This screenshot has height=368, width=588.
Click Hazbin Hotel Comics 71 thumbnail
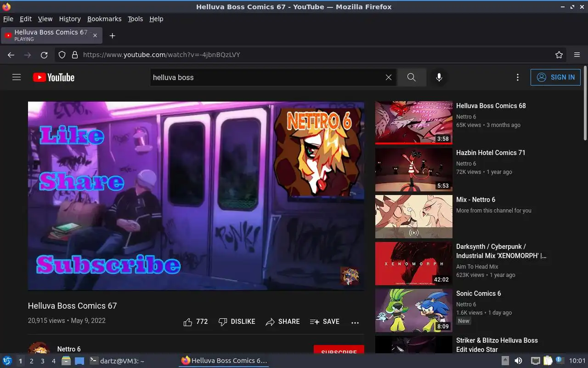[x=414, y=170]
